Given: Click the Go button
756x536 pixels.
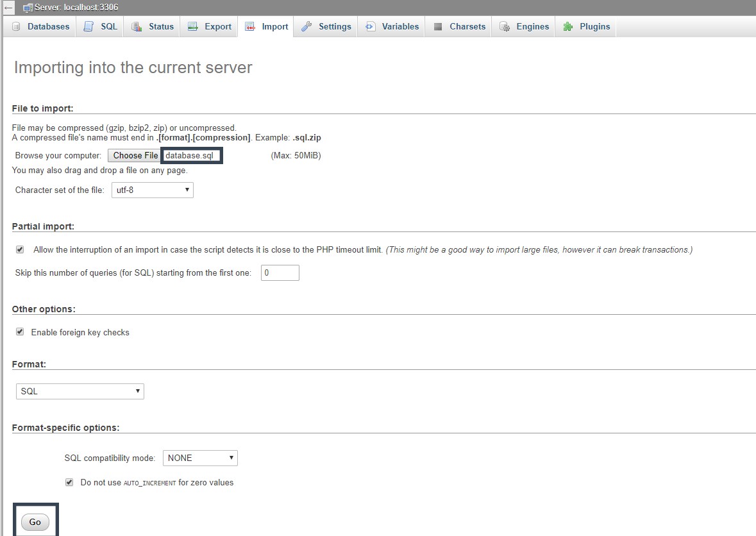Looking at the screenshot, I should pyautogui.click(x=35, y=522).
